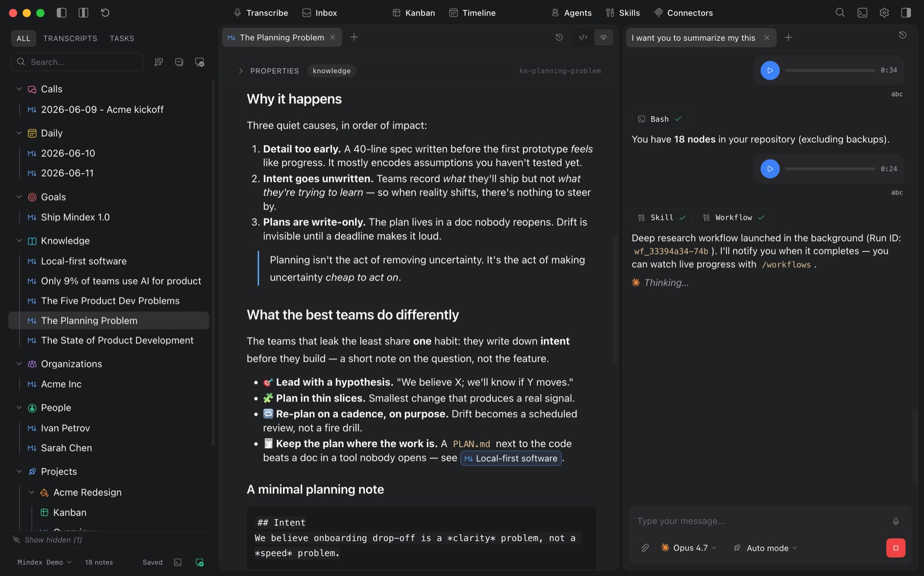Click the folder-check icon beside search
The width and height of the screenshot is (924, 576).
[200, 62]
